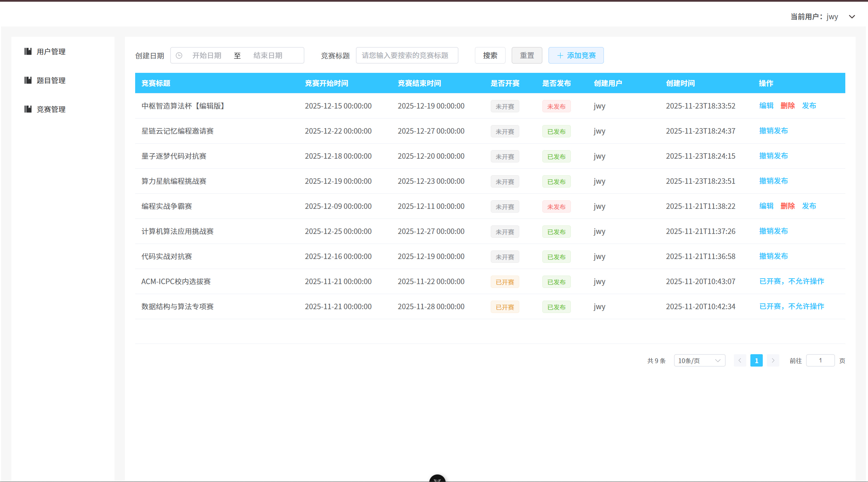Click the clock icon in date range picker
868x482 pixels.
pos(179,56)
